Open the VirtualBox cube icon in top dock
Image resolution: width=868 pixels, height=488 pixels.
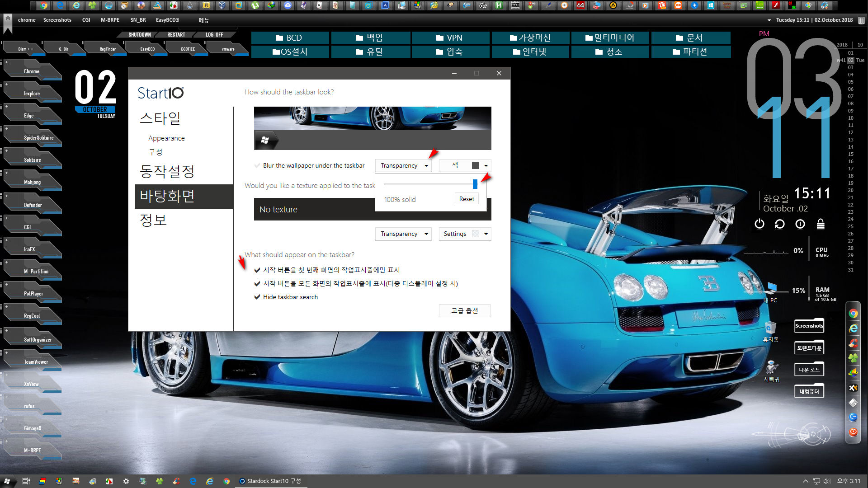pos(222,5)
